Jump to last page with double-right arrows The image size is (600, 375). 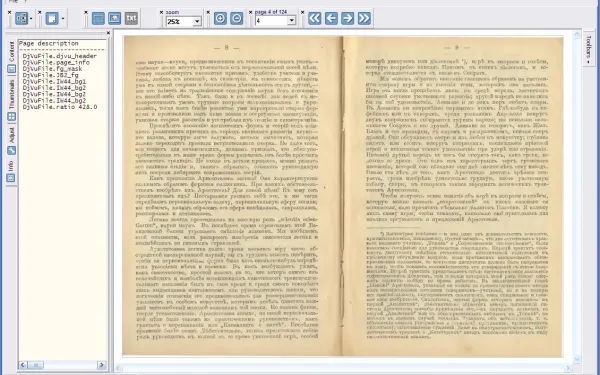[x=364, y=18]
